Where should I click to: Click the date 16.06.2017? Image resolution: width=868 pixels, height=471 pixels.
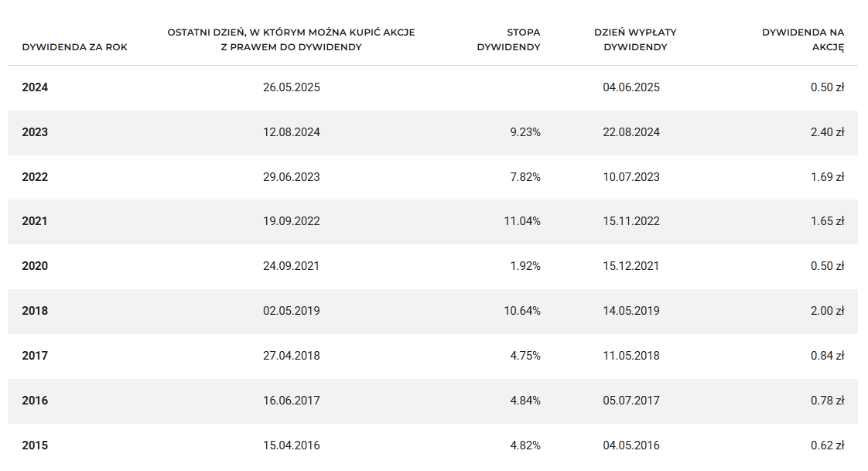click(291, 401)
